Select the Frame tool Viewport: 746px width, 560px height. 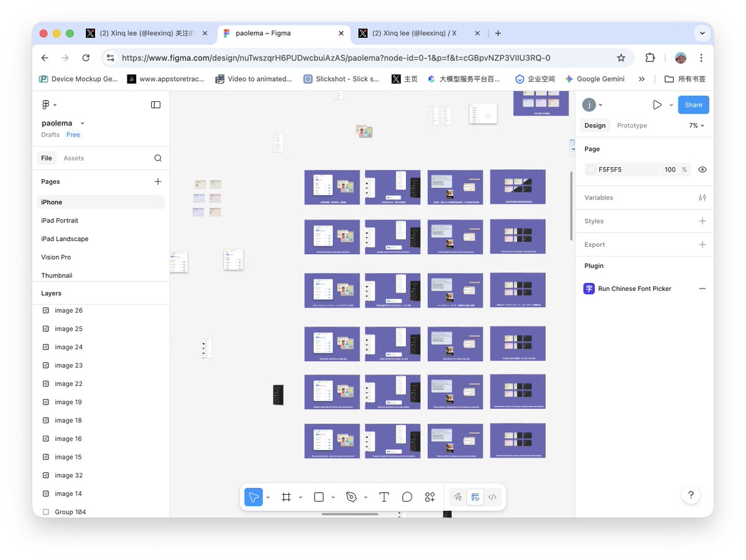click(x=287, y=497)
